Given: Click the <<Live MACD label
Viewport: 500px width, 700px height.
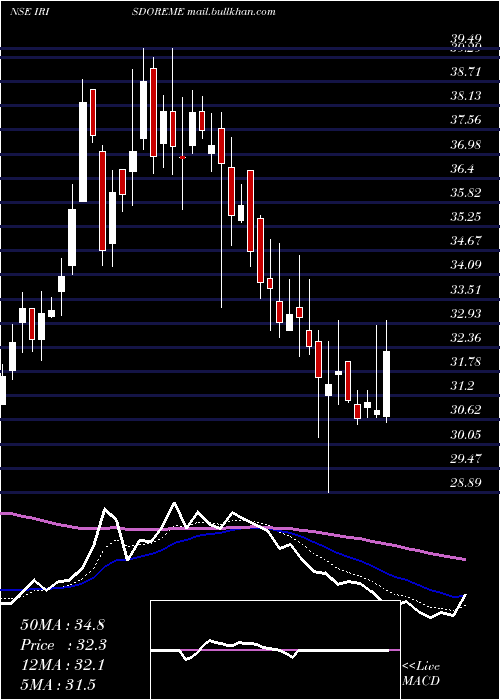Looking at the screenshot, I should point(421,673).
